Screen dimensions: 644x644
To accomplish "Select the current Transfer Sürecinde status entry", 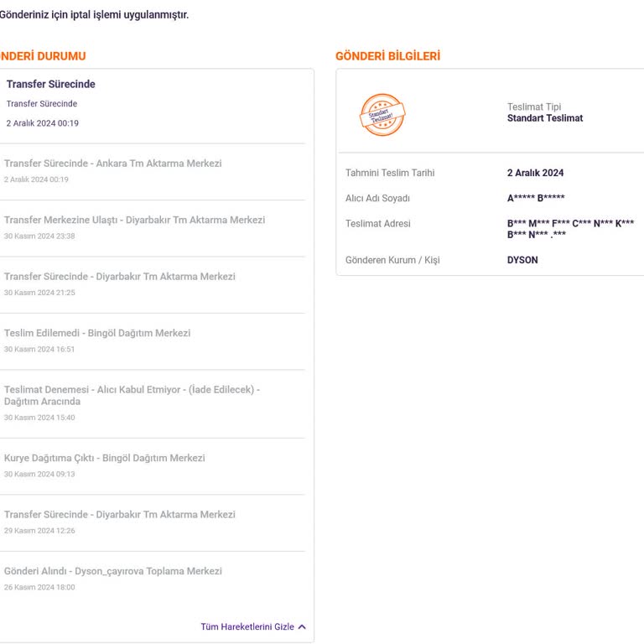I will [x=51, y=85].
